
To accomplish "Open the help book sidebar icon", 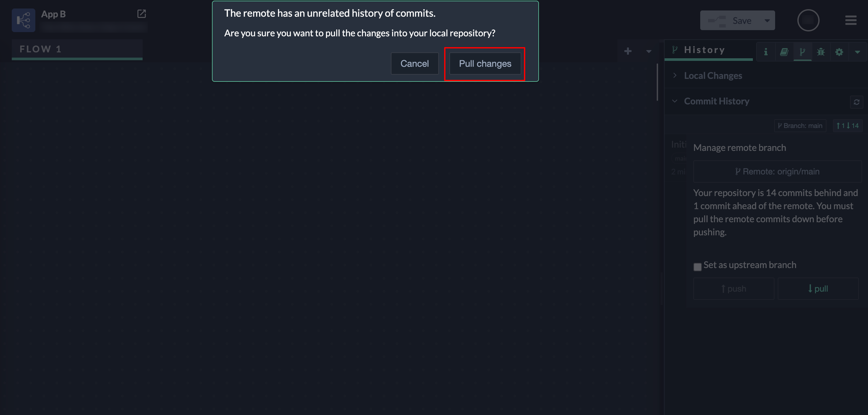I will coord(784,52).
